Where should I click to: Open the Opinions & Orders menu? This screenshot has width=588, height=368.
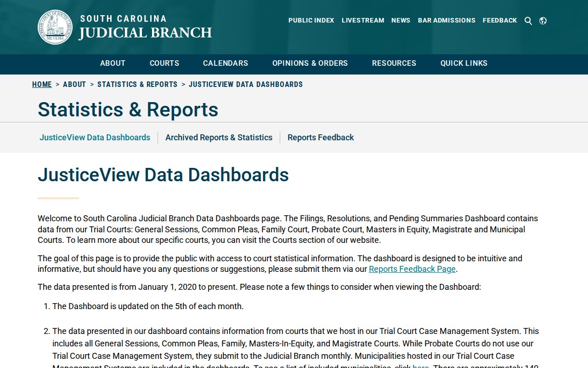(310, 63)
